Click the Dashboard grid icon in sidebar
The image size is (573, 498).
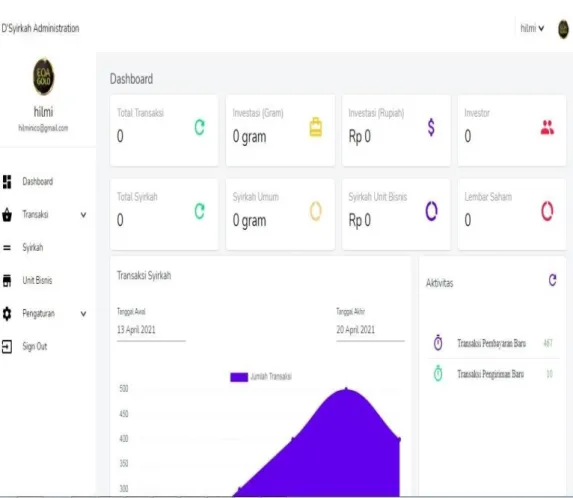point(7,182)
